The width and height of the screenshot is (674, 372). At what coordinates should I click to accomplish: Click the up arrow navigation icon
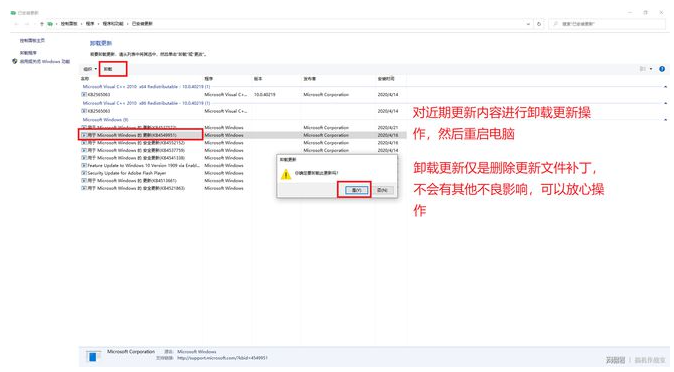[42, 24]
